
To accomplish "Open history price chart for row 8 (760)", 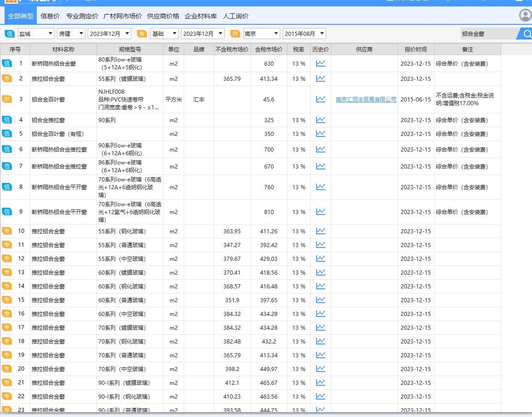I will [x=321, y=187].
